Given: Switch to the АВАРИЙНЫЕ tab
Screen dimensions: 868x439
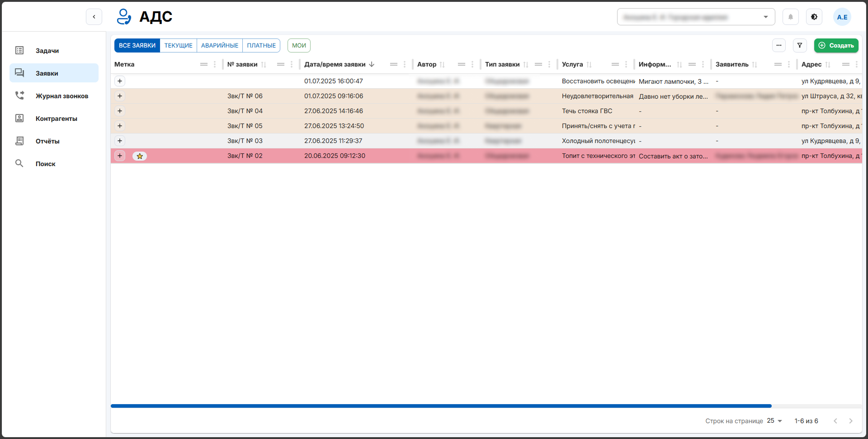Looking at the screenshot, I should tap(220, 45).
